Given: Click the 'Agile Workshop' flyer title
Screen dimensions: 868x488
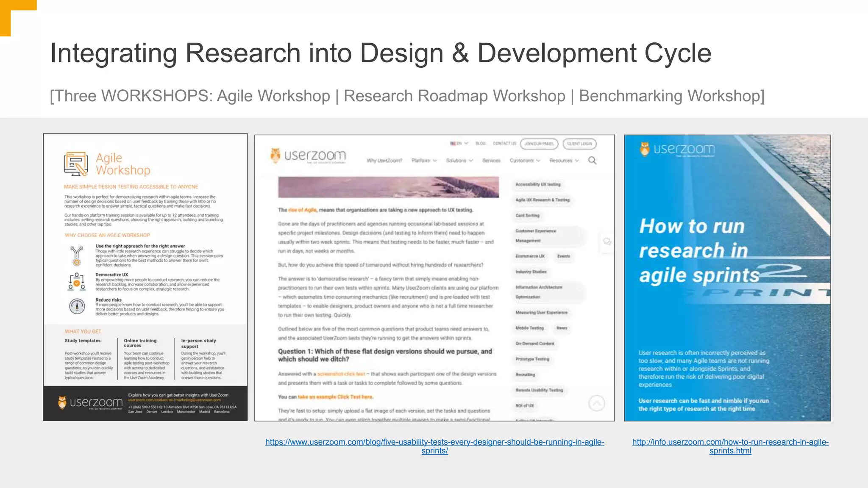Looking at the screenshot, I should pos(123,164).
